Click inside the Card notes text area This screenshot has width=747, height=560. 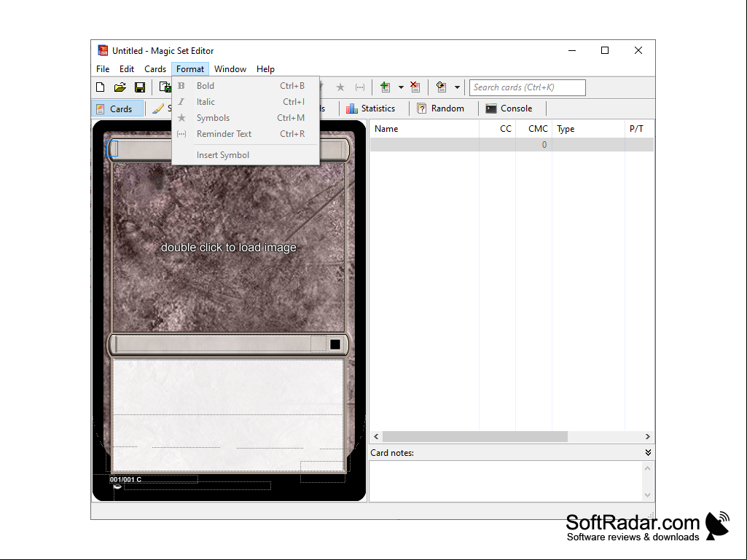pos(506,481)
